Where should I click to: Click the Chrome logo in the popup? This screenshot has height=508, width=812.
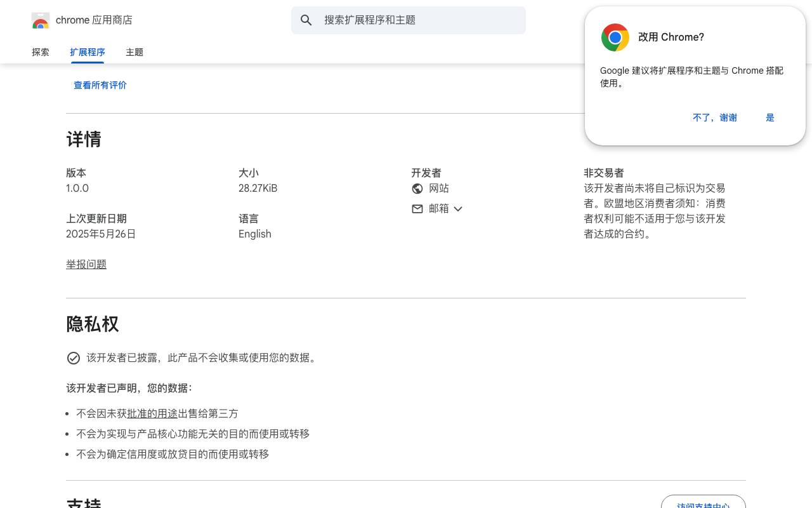click(x=615, y=37)
